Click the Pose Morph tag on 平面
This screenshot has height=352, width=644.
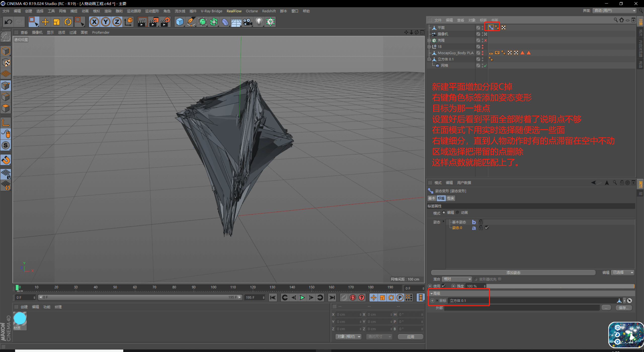(x=491, y=28)
